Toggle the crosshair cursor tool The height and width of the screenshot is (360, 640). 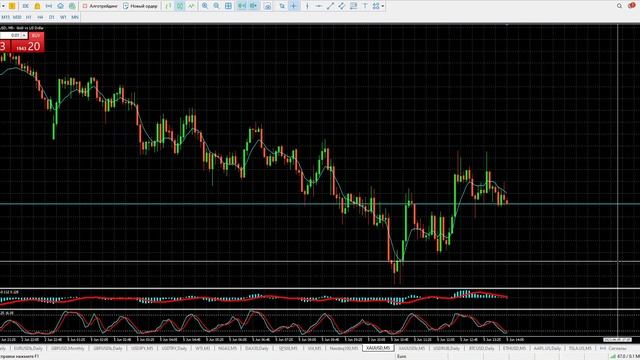(293, 6)
